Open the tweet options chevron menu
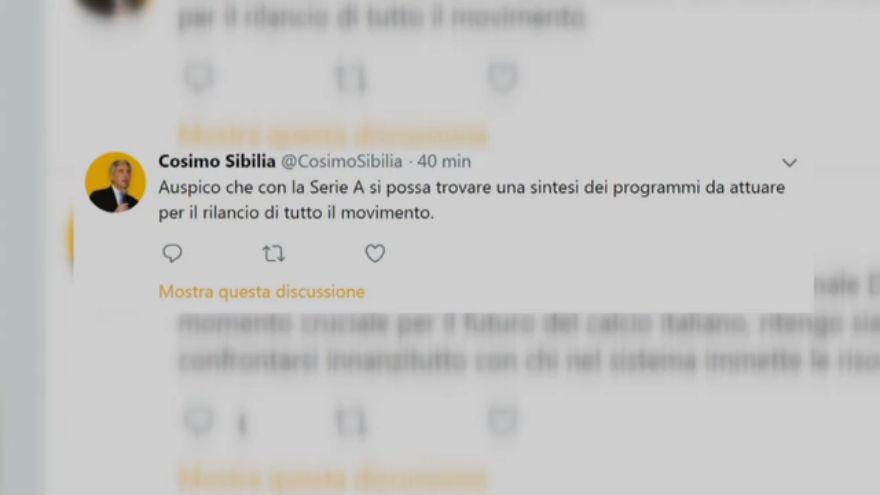The width and height of the screenshot is (880, 495). coord(789,163)
